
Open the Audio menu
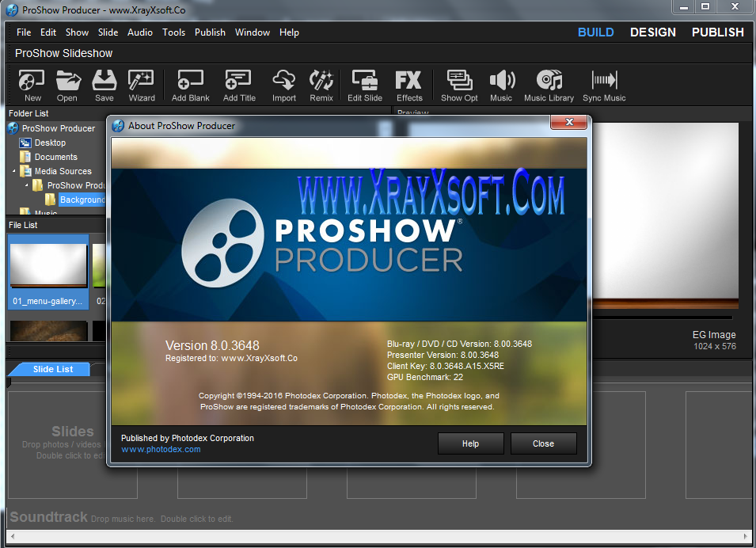[x=140, y=32]
